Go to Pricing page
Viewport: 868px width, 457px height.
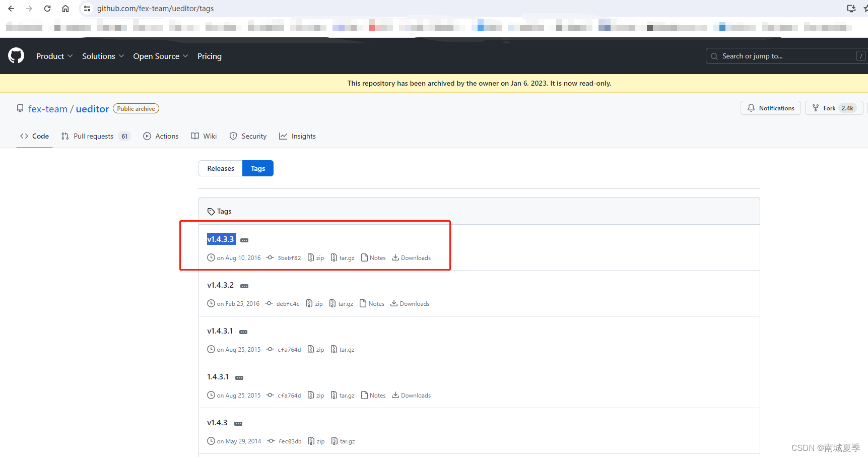(210, 56)
